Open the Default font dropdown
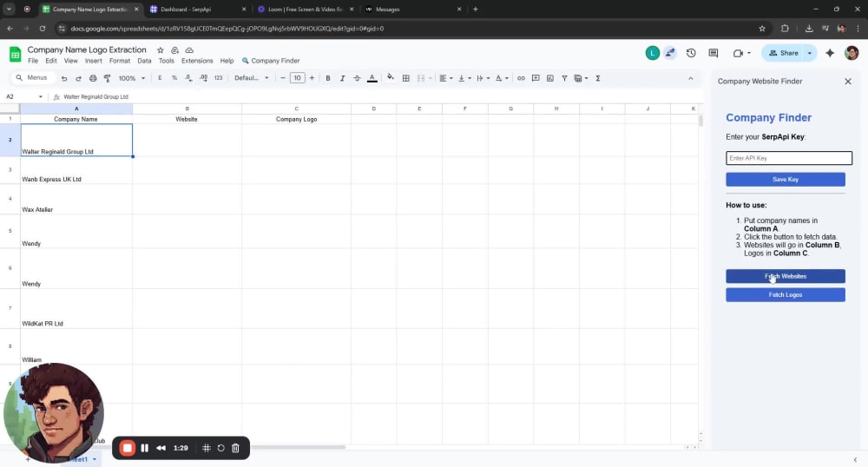The image size is (868, 467). pyautogui.click(x=252, y=78)
